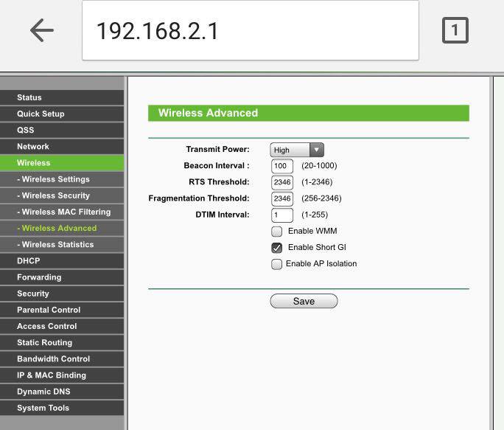
Task: Click the (1-255) range hint text
Action: click(315, 215)
